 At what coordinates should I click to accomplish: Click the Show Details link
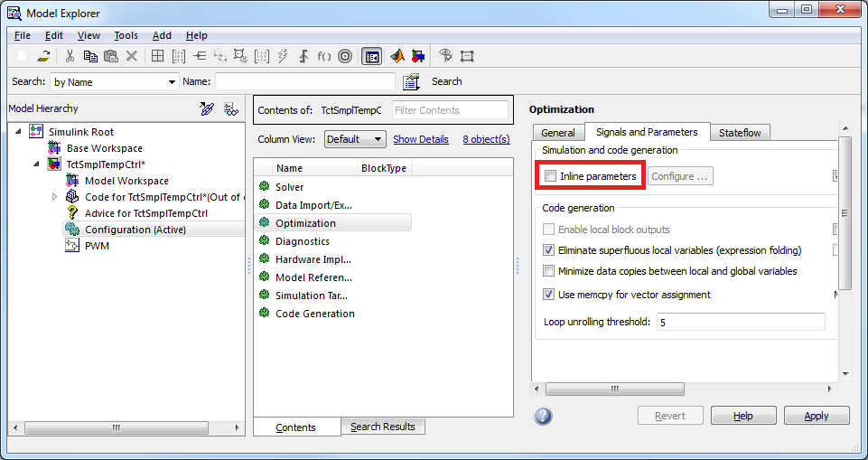tap(421, 139)
